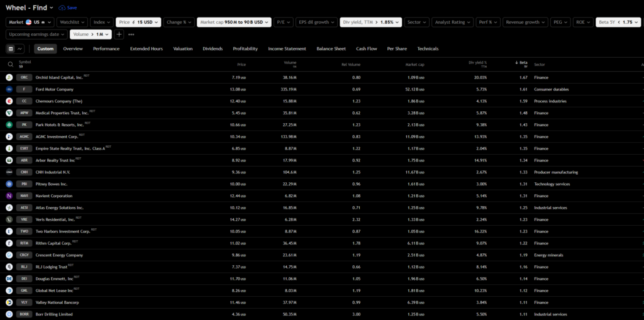
Task: Click the Ford Motor Company logo
Action: point(9,89)
